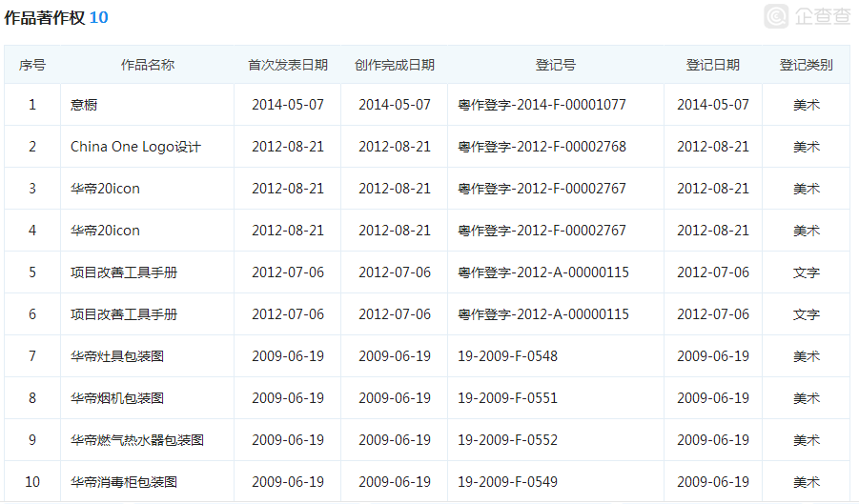Click the serial number 2 cell
The image size is (859, 504).
tap(32, 147)
